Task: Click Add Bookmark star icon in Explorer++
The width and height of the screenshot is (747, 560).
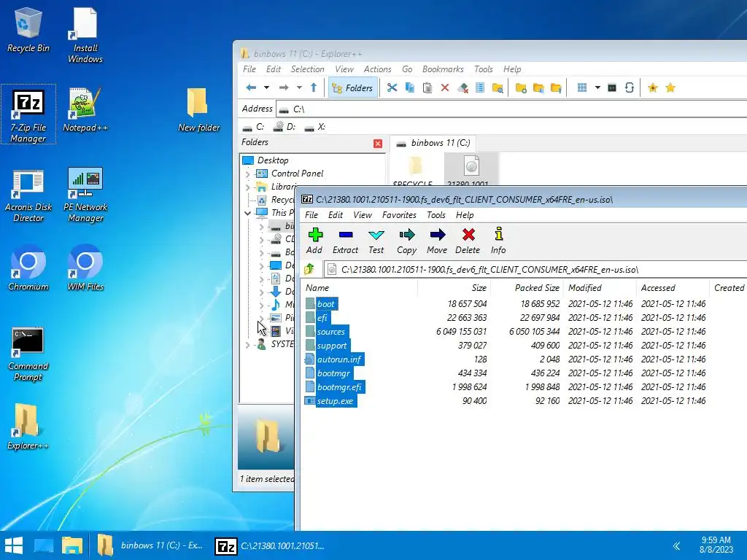Action: coord(653,87)
